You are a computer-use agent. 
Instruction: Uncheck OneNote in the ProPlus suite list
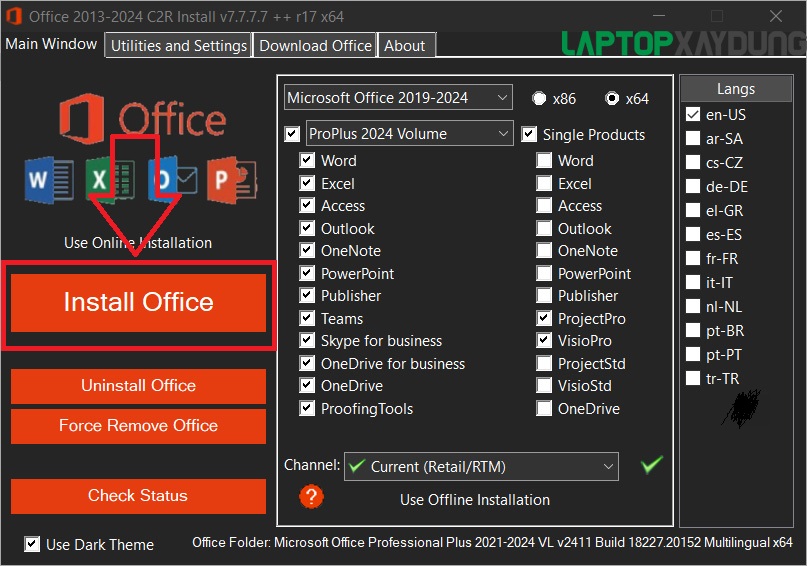[307, 250]
